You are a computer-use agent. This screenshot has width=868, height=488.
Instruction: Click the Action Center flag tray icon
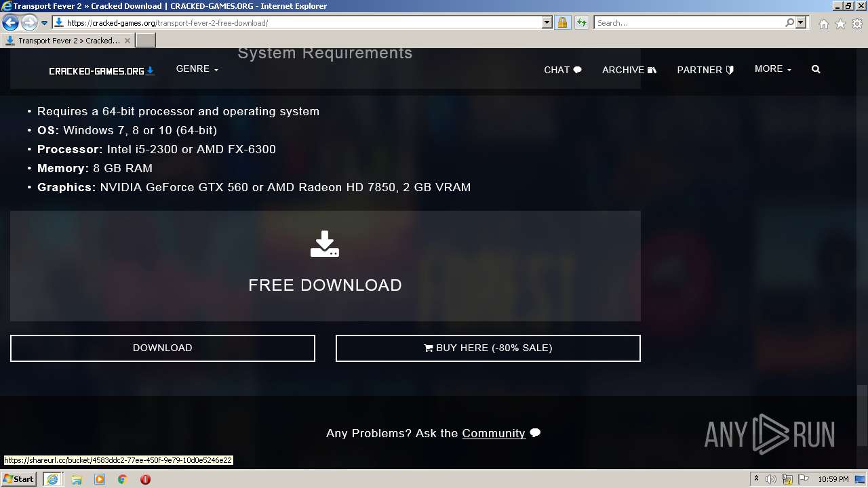(804, 479)
